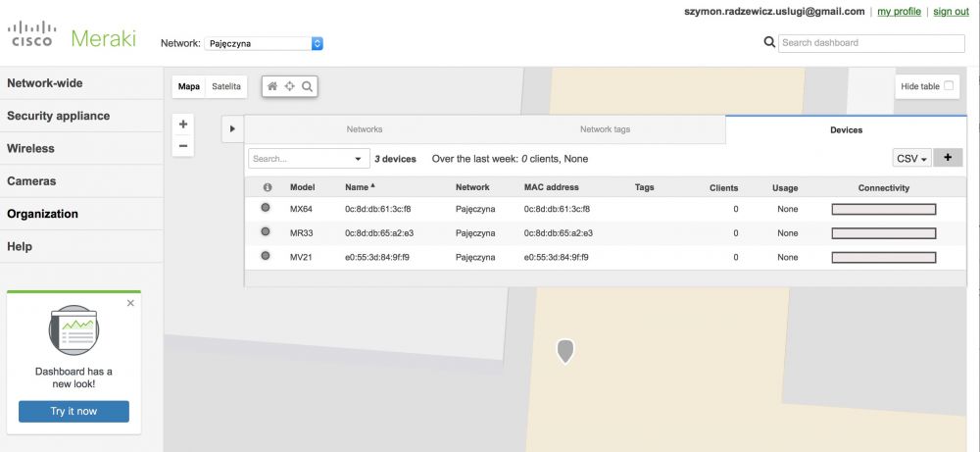The height and width of the screenshot is (452, 980).
Task: Click the MX64 model cell
Action: (301, 209)
